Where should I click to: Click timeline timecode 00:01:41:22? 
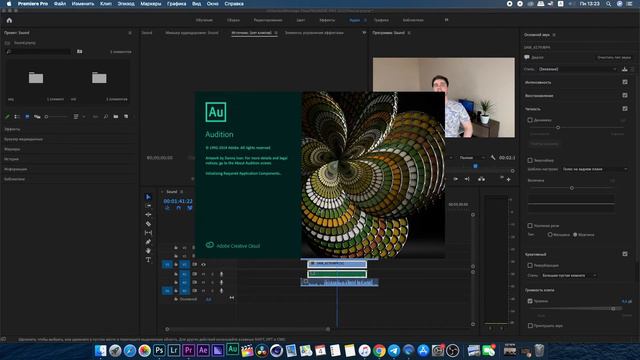(178, 201)
